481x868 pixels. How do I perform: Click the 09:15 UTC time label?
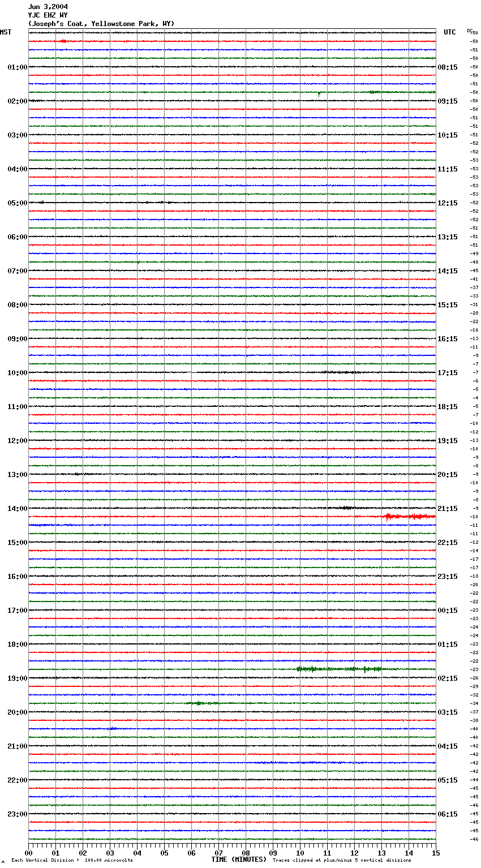point(448,101)
